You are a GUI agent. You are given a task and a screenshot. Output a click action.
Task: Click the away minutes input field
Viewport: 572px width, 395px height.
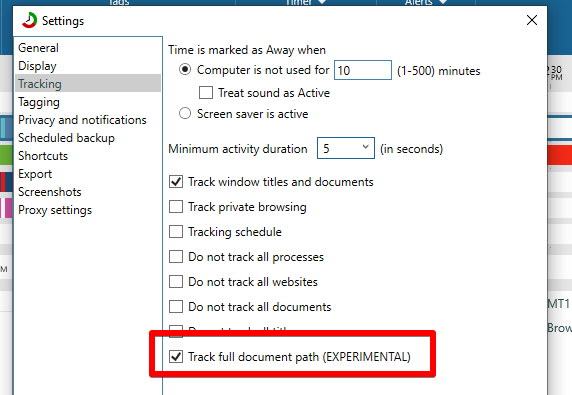[x=363, y=70]
